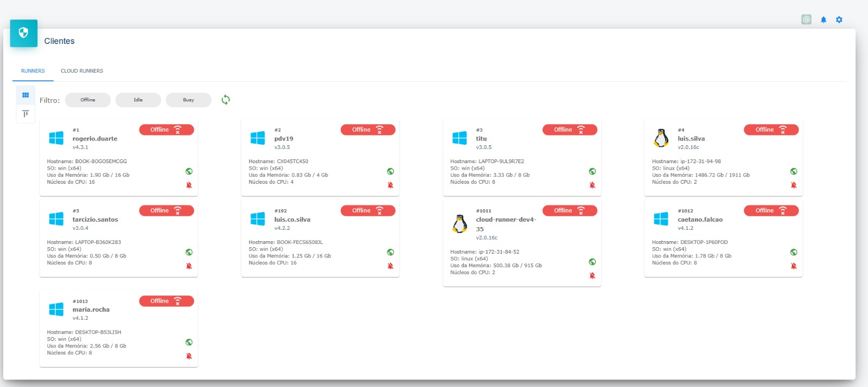Click the runner name pdv19

[284, 139]
